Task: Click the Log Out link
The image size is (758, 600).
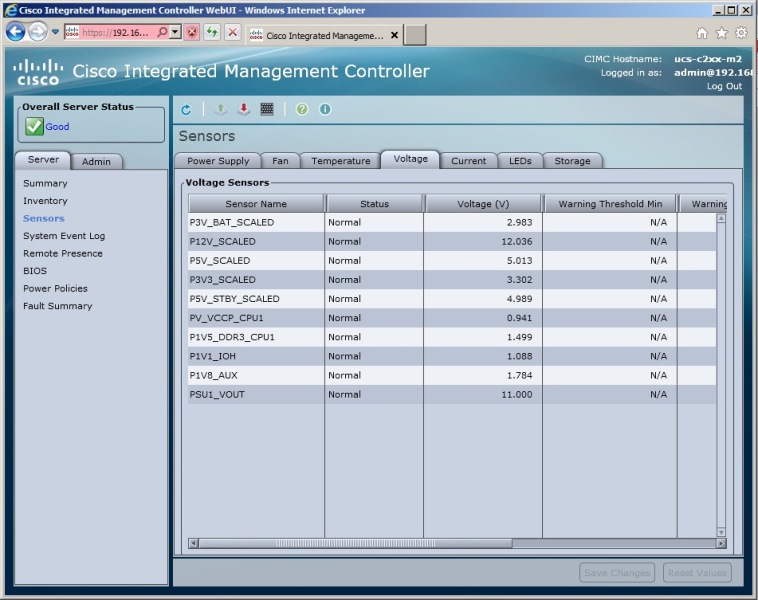Action: (x=724, y=86)
